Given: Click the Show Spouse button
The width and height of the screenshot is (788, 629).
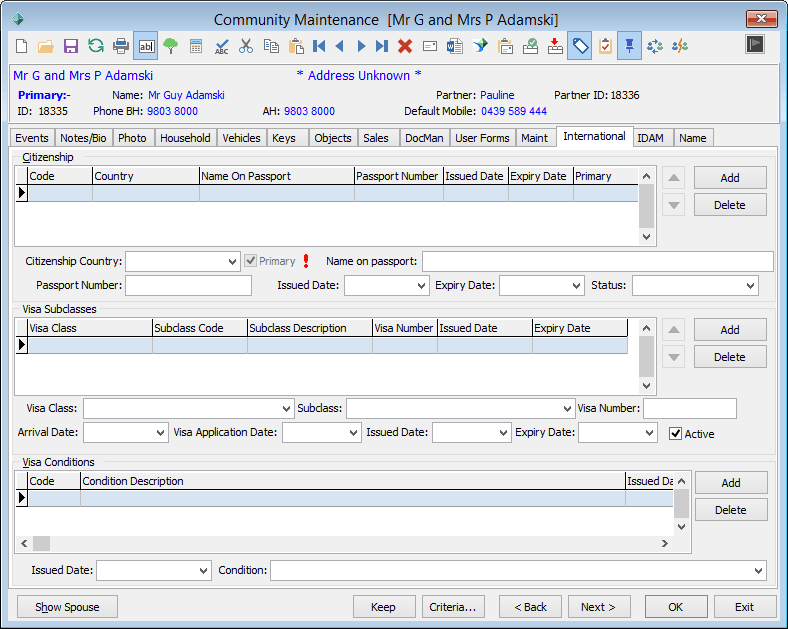Looking at the screenshot, I should [67, 607].
